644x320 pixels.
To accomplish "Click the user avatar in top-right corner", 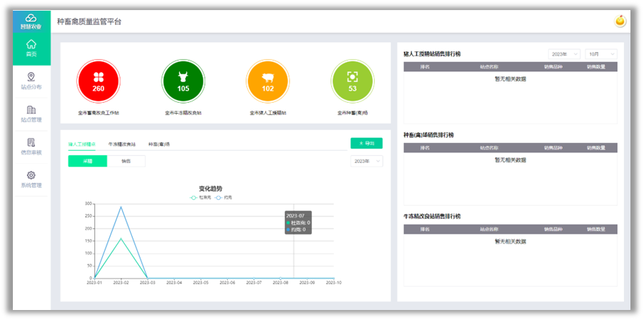I will coord(620,21).
